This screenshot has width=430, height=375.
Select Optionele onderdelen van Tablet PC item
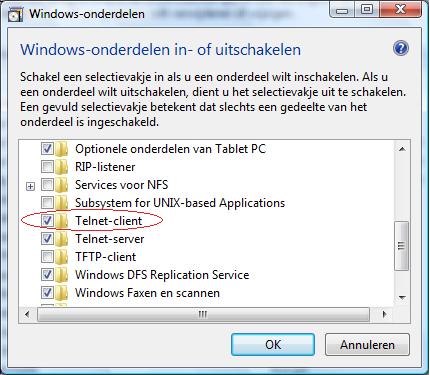[170, 149]
